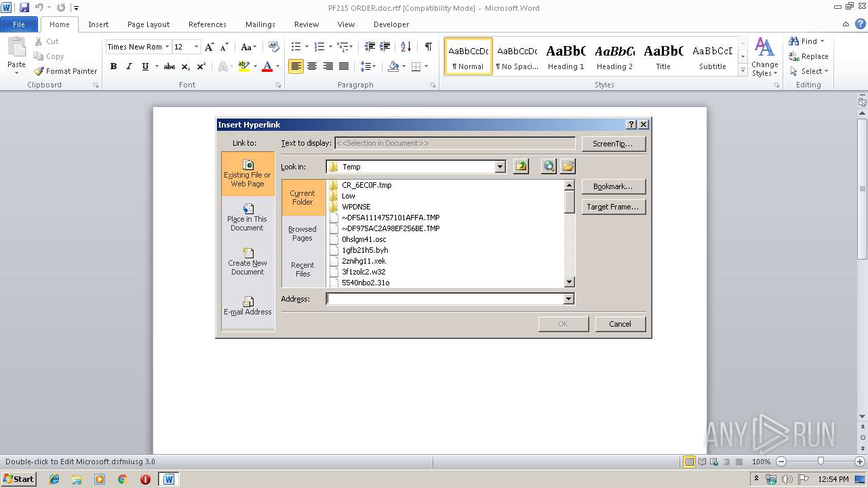Click the Text Highlight Color swatch
868x488 pixels.
pyautogui.click(x=243, y=66)
